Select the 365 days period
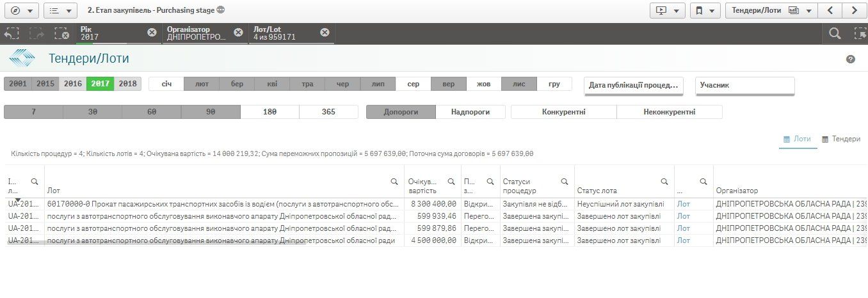Screen dimensions: 868x298 click(x=328, y=112)
